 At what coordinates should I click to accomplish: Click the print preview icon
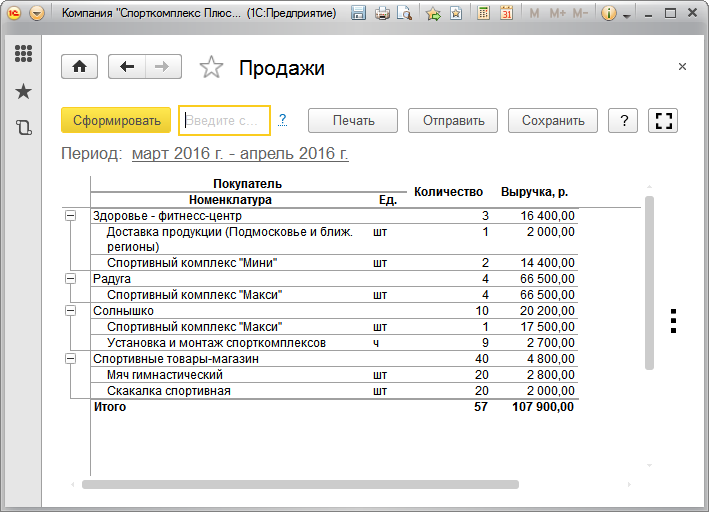(404, 14)
